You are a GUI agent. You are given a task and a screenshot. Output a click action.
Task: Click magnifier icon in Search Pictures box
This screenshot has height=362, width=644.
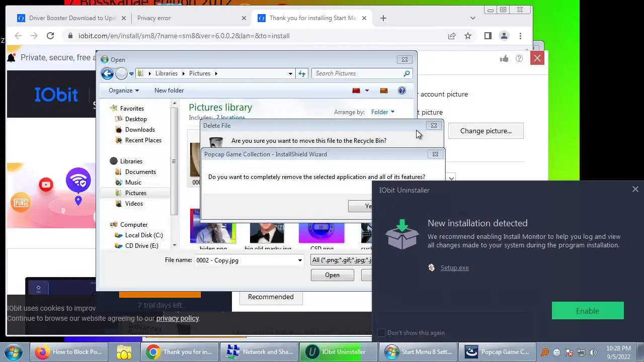click(407, 73)
